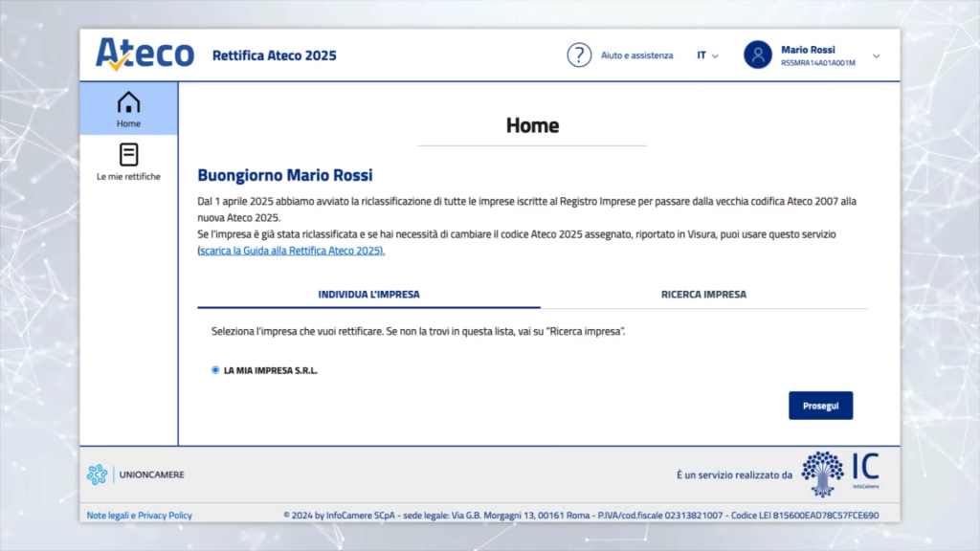Click the Home page heading

click(x=532, y=125)
